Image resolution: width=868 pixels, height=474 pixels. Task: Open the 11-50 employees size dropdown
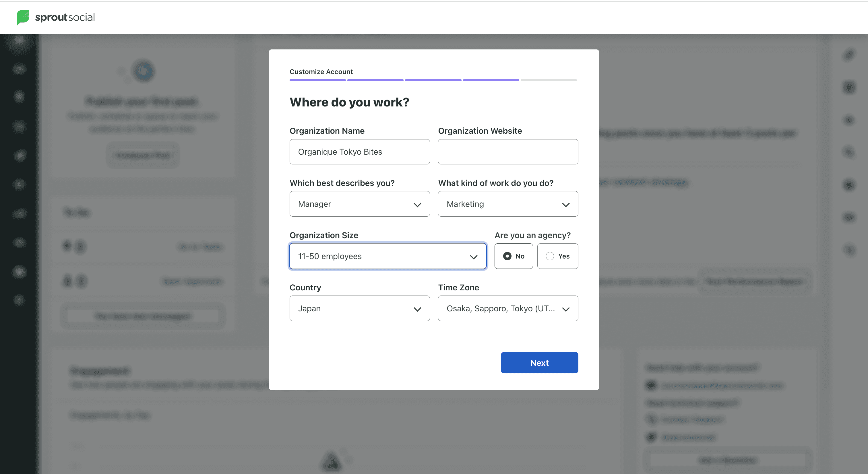pyautogui.click(x=377, y=256)
